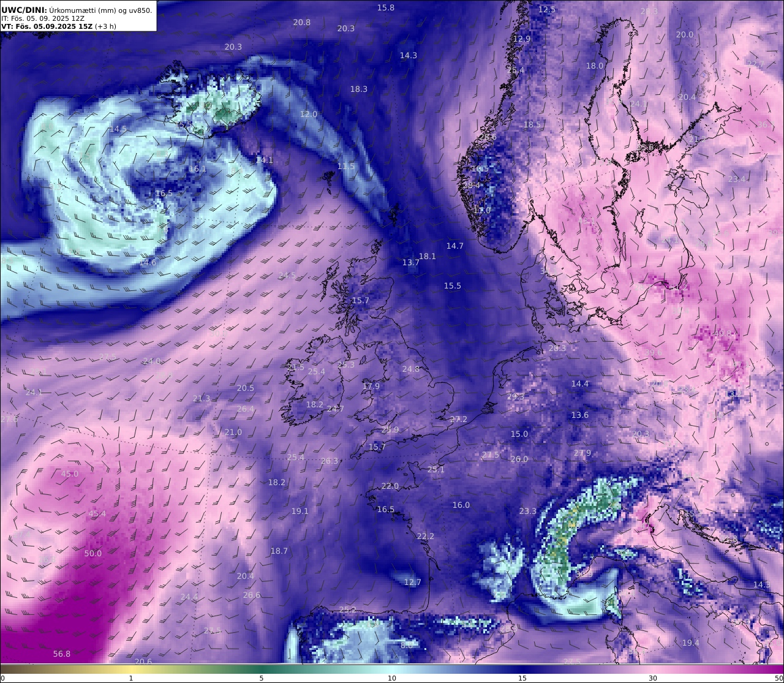The height and width of the screenshot is (683, 784).
Task: Select the 20.5 value west of Ireland
Action: tap(246, 388)
